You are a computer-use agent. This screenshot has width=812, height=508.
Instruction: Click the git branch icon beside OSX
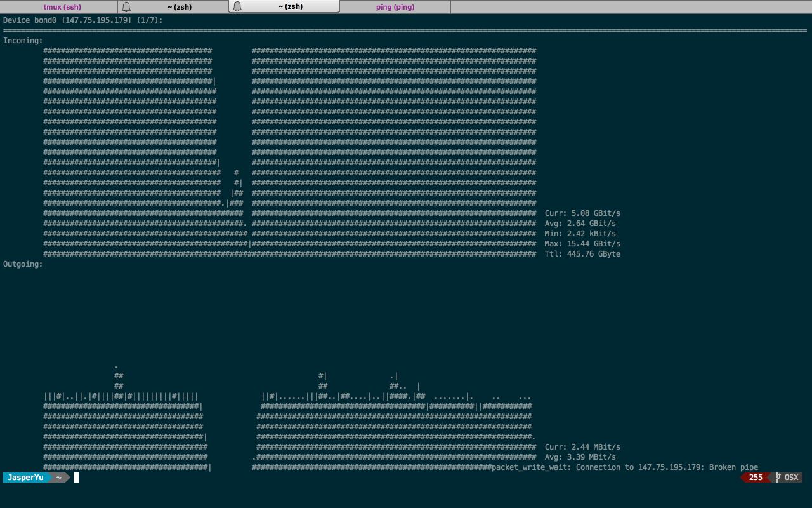point(778,478)
